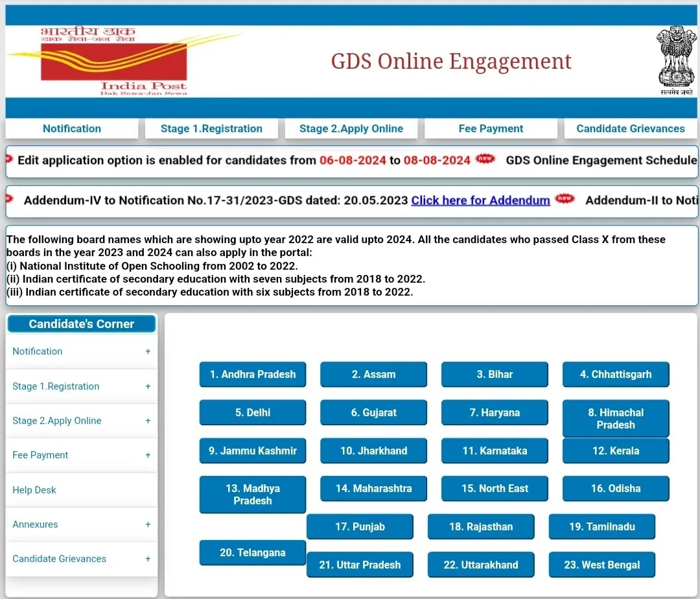Image resolution: width=700 pixels, height=599 pixels.
Task: Select the Rajasthan state button
Action: [x=481, y=526]
